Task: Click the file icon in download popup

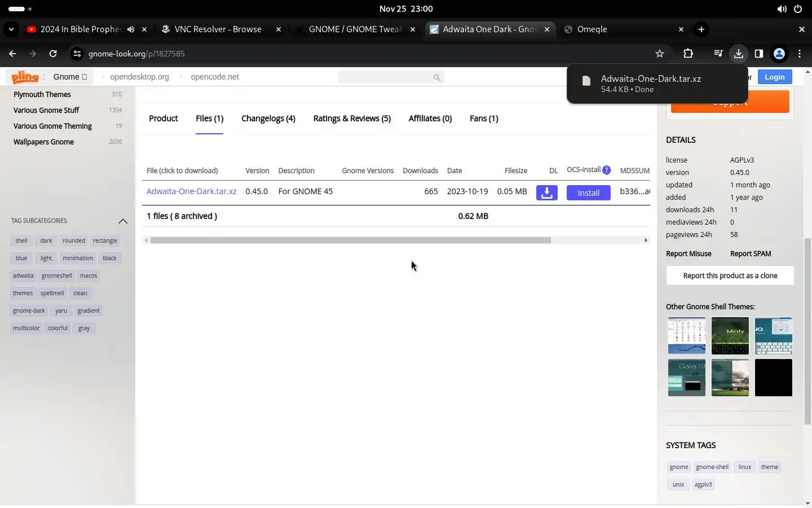Action: coord(586,81)
